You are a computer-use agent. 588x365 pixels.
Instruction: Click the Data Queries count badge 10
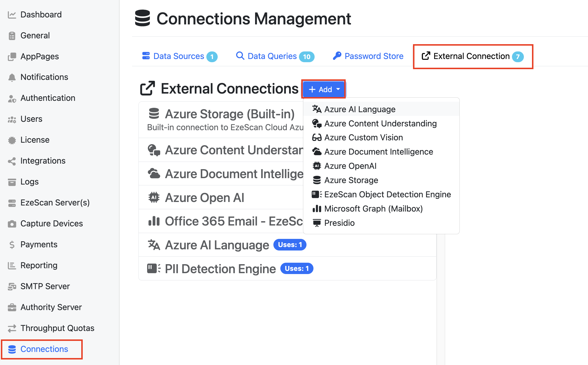[x=307, y=56]
